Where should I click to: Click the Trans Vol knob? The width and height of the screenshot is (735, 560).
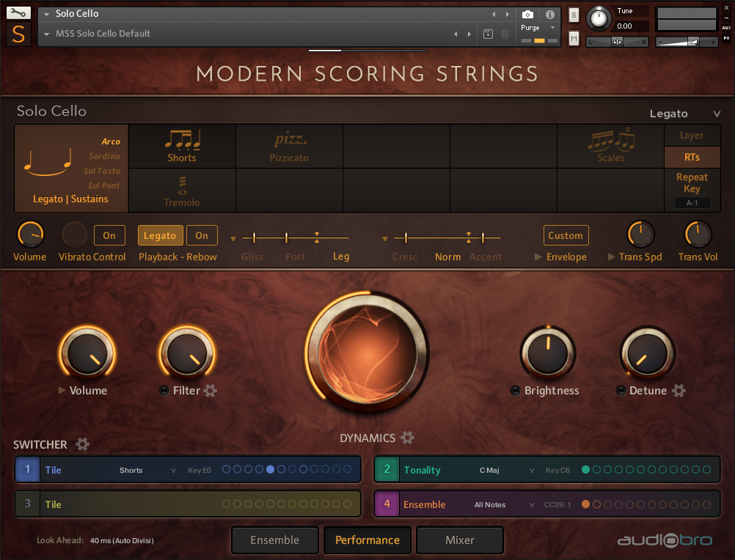698,234
